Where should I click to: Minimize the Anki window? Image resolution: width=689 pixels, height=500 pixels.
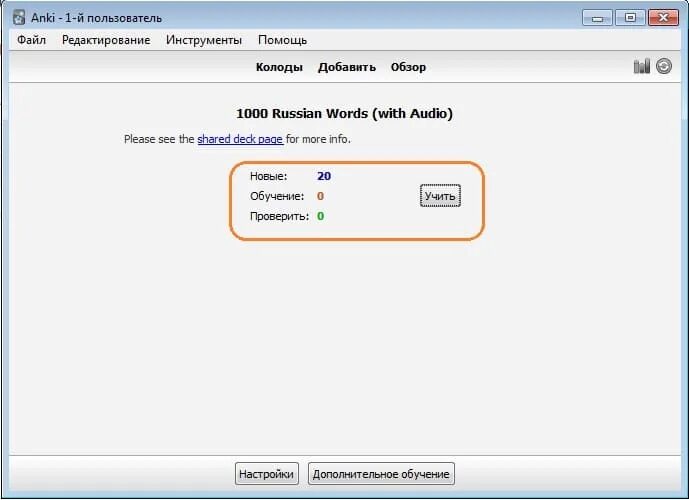point(597,18)
